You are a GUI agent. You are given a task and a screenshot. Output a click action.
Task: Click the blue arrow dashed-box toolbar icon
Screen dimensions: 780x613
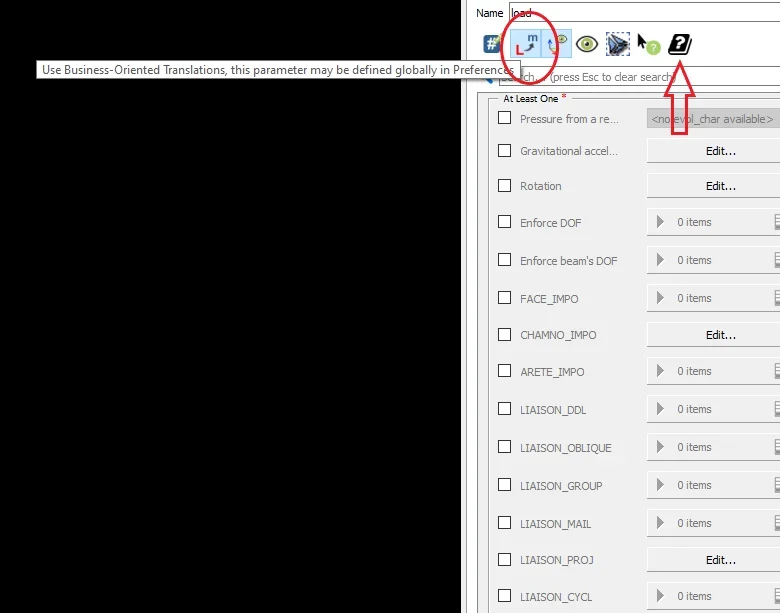pyautogui.click(x=618, y=44)
